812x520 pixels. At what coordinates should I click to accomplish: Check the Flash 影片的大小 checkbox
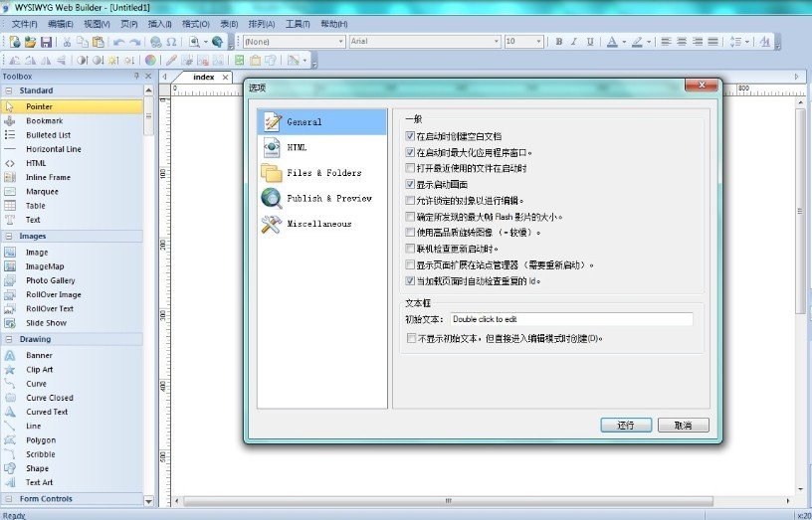pyautogui.click(x=410, y=217)
